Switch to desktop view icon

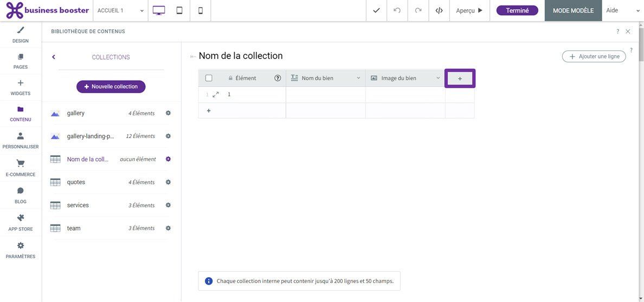click(159, 11)
